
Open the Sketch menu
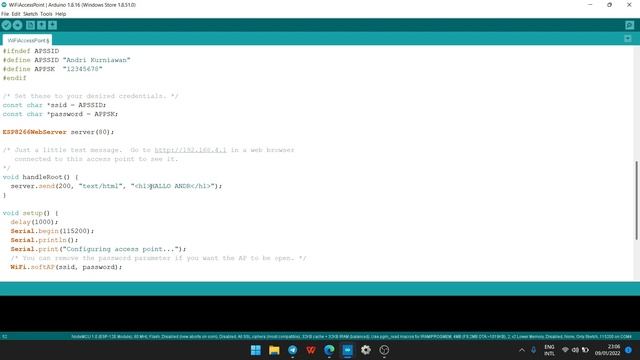point(30,14)
